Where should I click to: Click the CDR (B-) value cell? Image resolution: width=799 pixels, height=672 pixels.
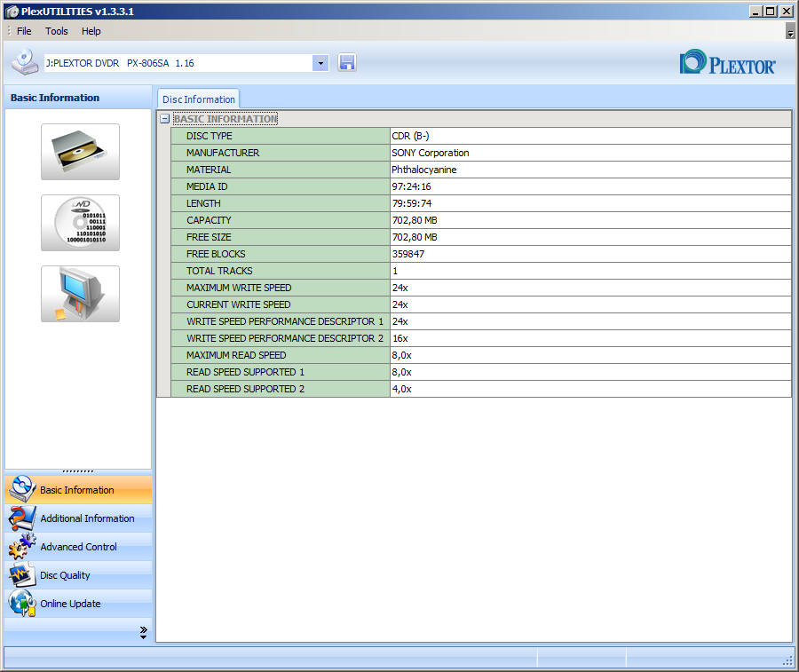[590, 136]
